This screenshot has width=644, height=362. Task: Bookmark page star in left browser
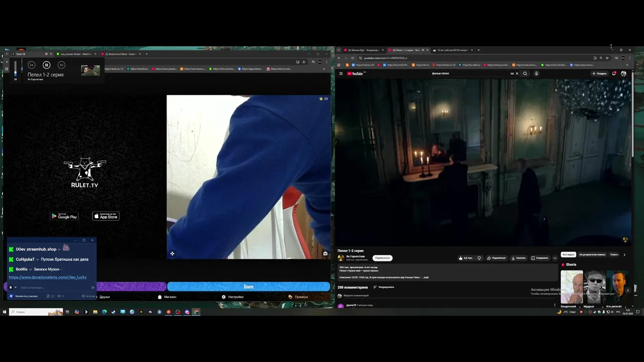(x=304, y=62)
